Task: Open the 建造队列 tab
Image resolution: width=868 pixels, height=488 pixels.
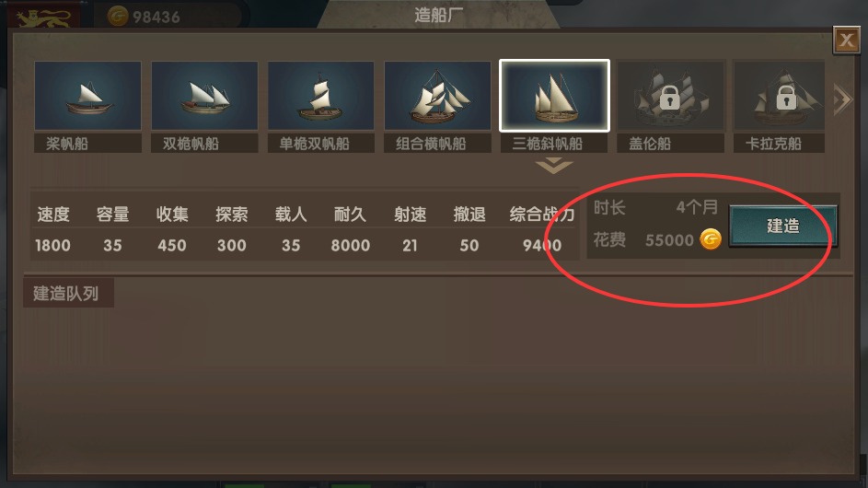Action: click(x=68, y=293)
